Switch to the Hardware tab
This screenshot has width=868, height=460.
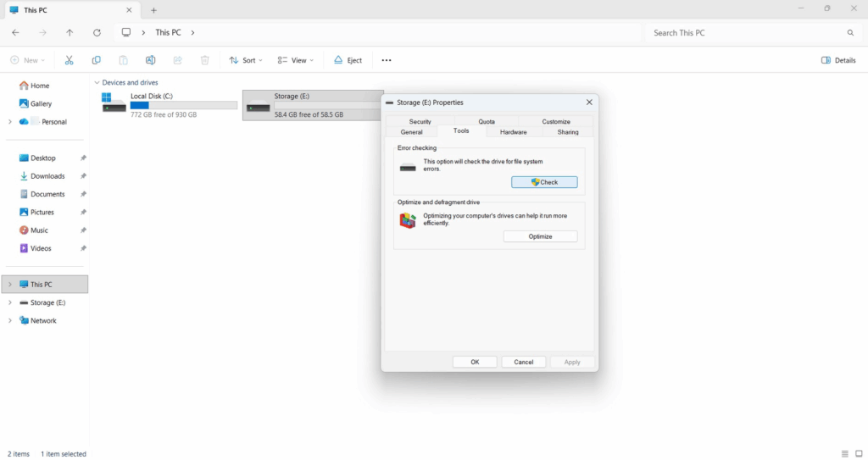click(513, 132)
